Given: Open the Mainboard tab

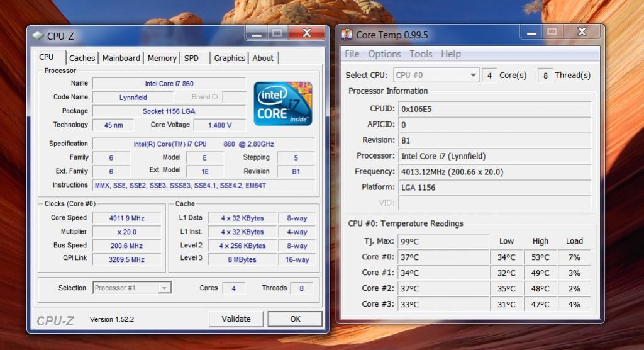Looking at the screenshot, I should (x=121, y=58).
